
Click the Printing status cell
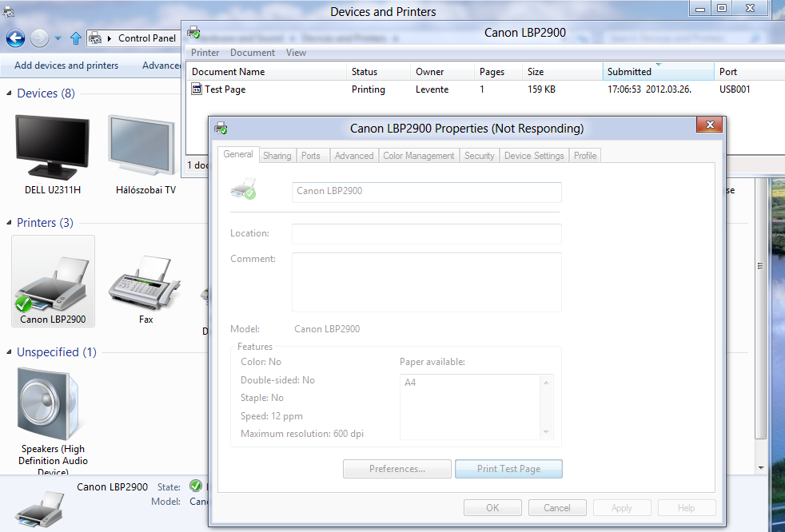point(368,89)
